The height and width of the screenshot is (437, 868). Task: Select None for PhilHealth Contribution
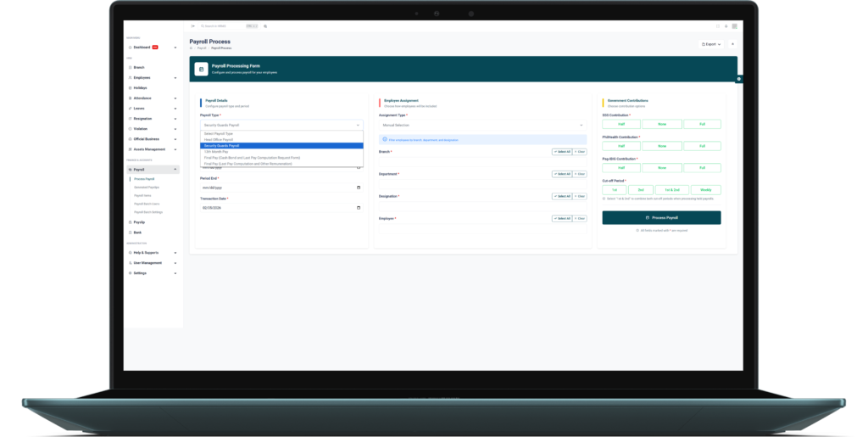click(x=661, y=146)
